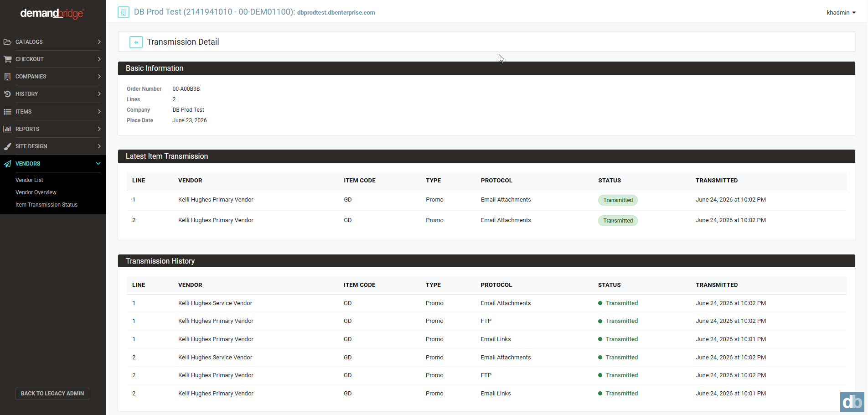This screenshot has height=415, width=868.
Task: Click the Lines value 2 in Basic Information
Action: point(174,99)
